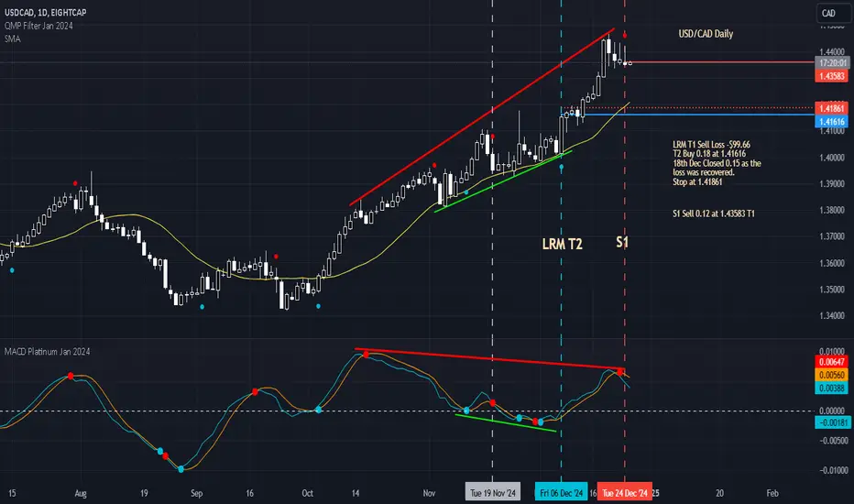Click the red 1.43583 price label
854x504 pixels.
click(x=832, y=76)
